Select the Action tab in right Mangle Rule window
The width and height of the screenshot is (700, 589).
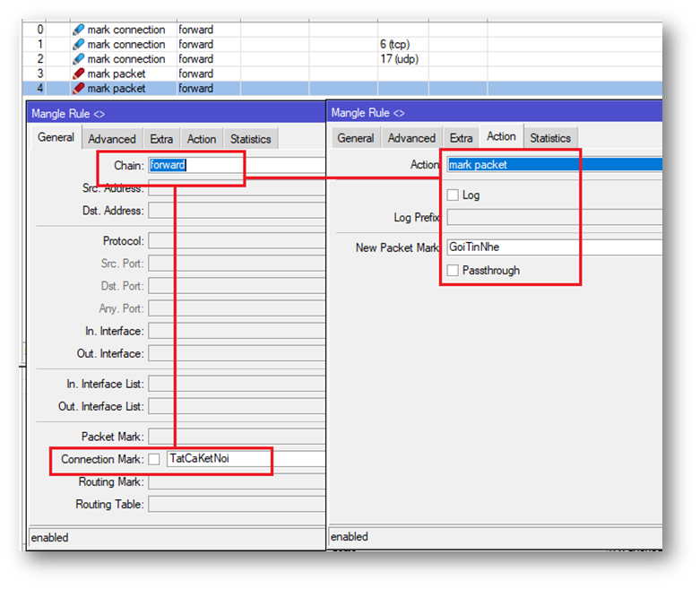tap(501, 136)
